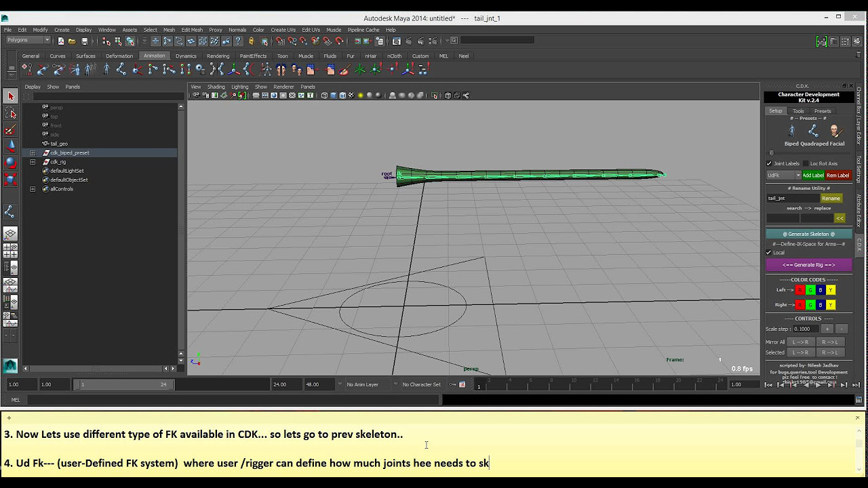Click the Open Scene folder icon
The width and height of the screenshot is (868, 488).
click(72, 41)
